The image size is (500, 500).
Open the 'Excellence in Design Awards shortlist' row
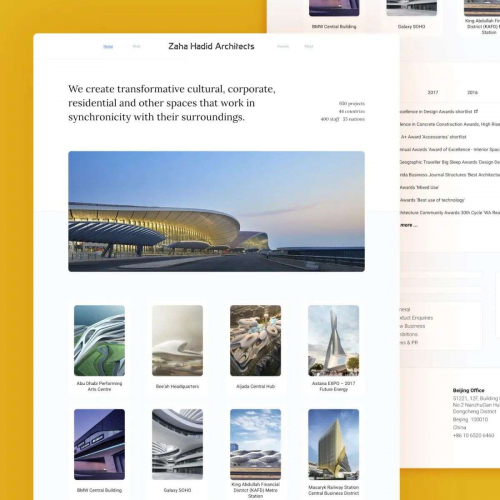439,112
